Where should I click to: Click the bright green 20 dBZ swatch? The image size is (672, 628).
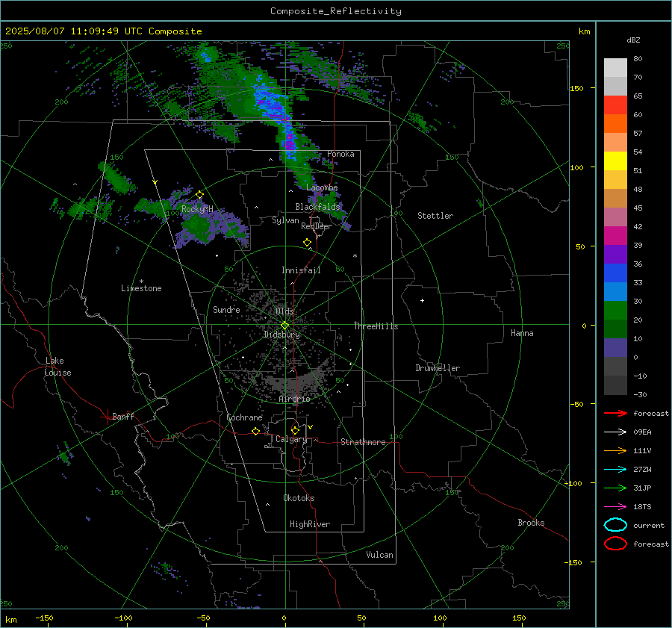pos(615,311)
